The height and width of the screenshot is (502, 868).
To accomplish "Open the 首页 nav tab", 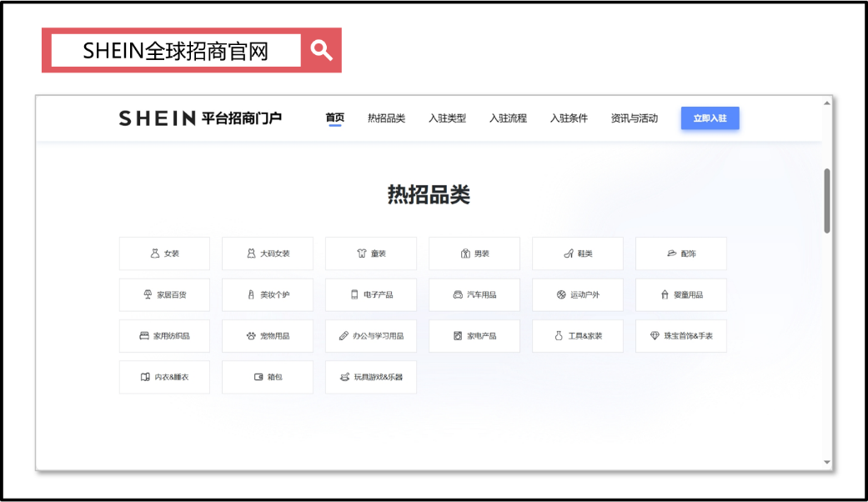I will click(x=335, y=118).
